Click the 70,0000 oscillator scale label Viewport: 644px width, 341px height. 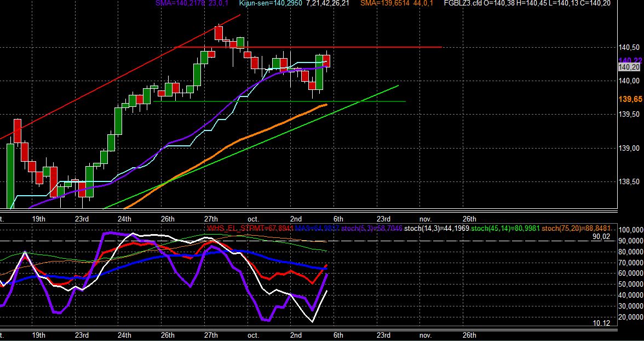coord(630,263)
